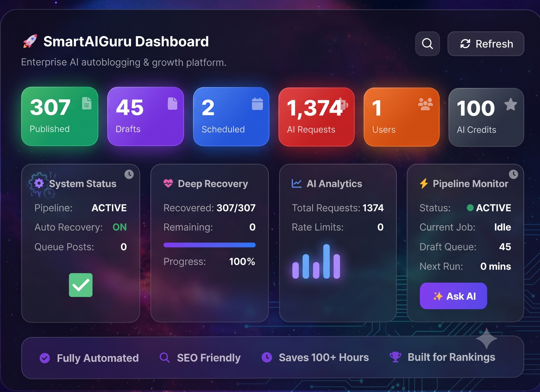Viewport: 540px width, 392px height.
Task: Click the Refresh button
Action: click(x=486, y=44)
